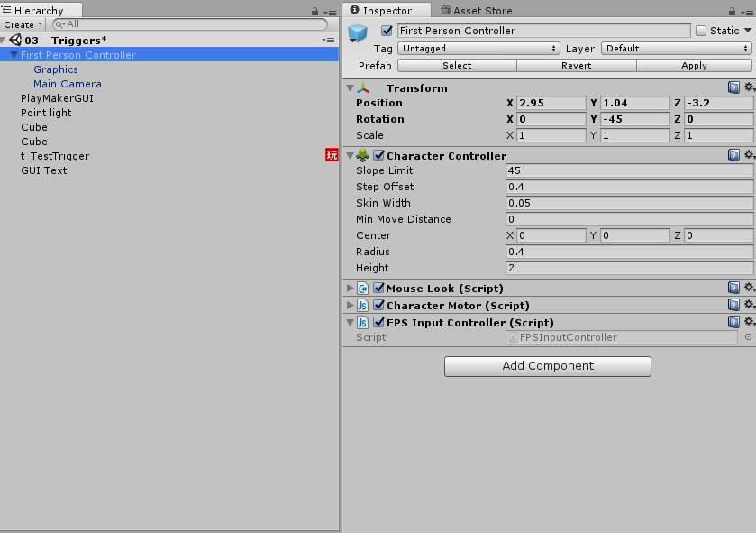Viewport: 756px width, 533px height.
Task: Open the Tag dropdown showing Untagged
Action: click(x=478, y=48)
